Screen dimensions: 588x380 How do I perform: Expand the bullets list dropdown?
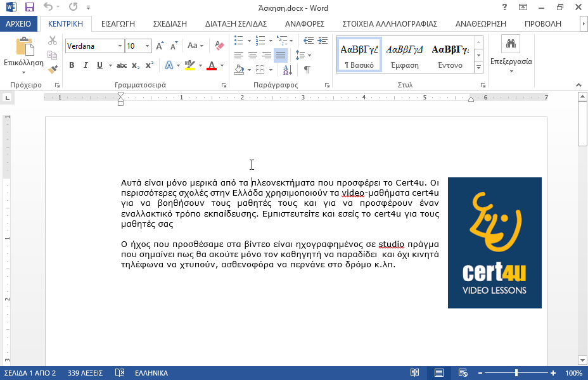click(x=248, y=41)
